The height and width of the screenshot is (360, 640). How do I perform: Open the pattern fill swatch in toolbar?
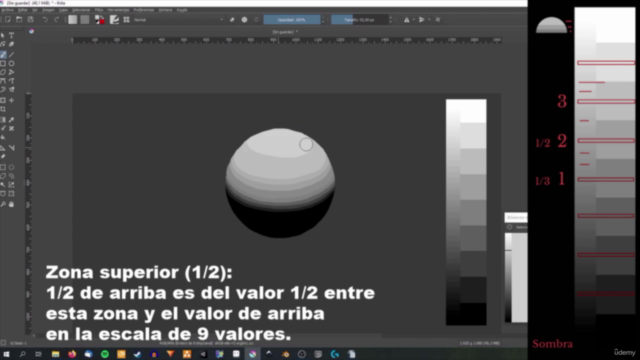coord(85,20)
